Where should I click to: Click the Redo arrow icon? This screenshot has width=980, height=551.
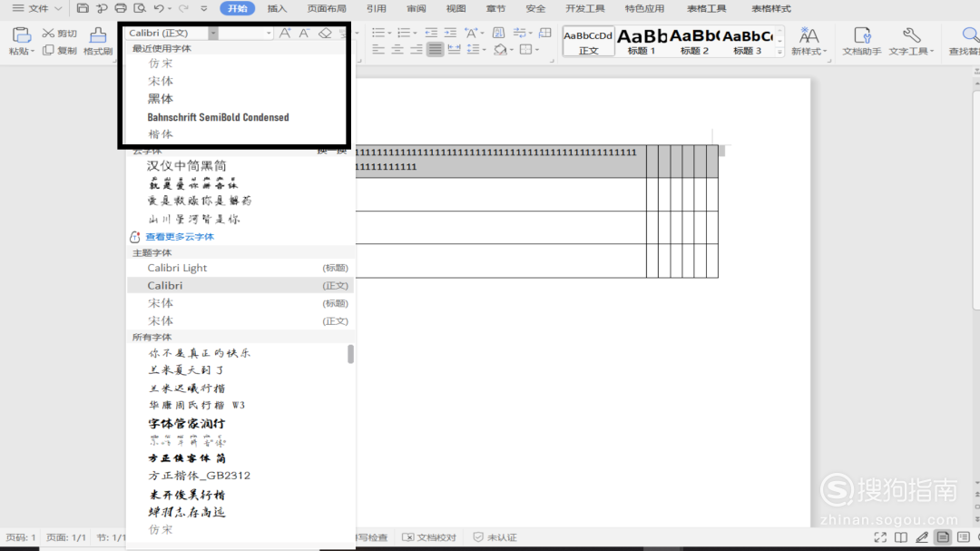(x=183, y=8)
